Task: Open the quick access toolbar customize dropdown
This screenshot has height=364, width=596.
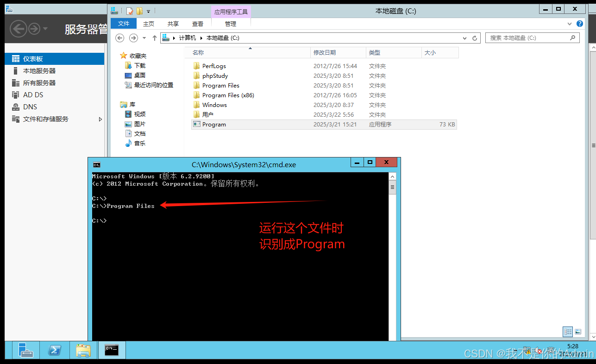Action: coord(147,11)
